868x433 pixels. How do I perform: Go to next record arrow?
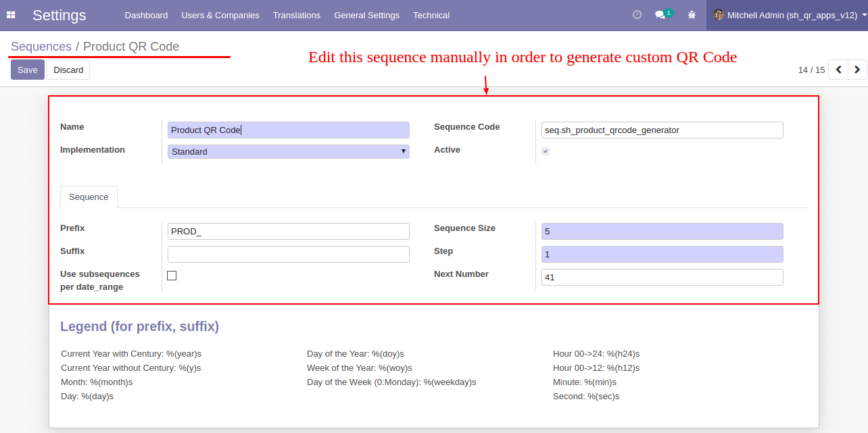point(857,70)
